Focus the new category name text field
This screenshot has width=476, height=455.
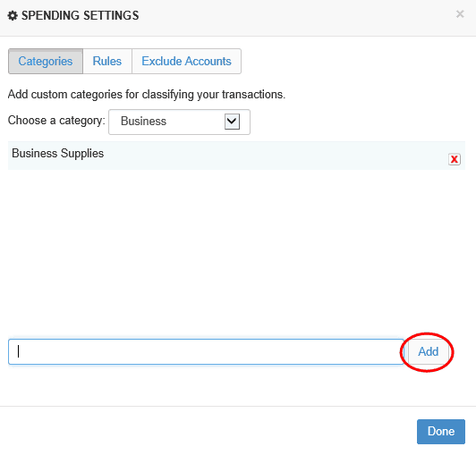[x=206, y=352]
